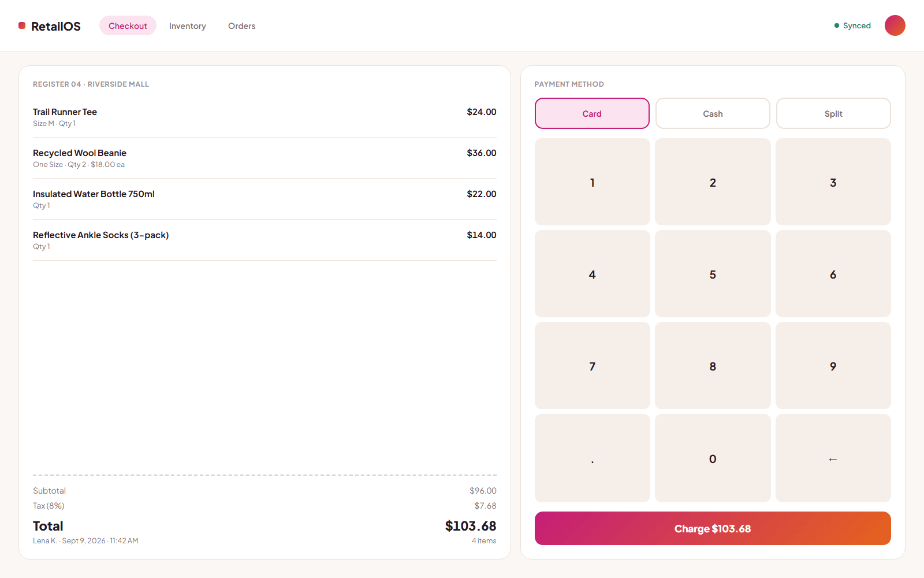Click the Register 04 Riverside Mall header

[91, 84]
